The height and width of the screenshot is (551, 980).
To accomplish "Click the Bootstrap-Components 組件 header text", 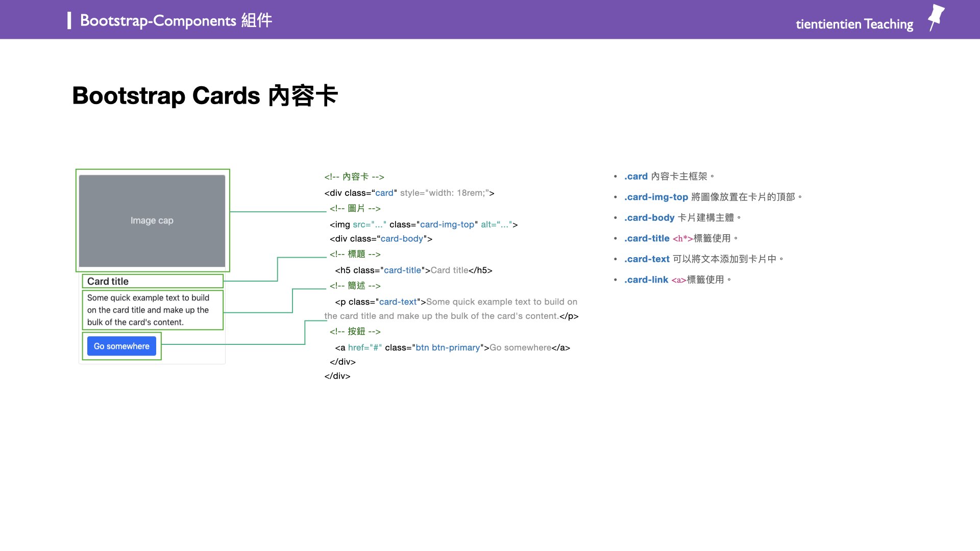I will (x=175, y=20).
